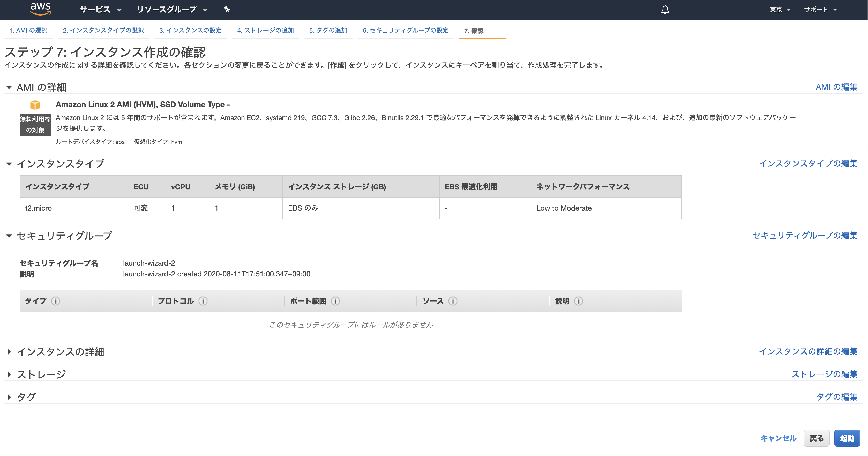The width and height of the screenshot is (868, 456).
Task: Click the 無料利用枠の対象 badge
Action: (35, 125)
